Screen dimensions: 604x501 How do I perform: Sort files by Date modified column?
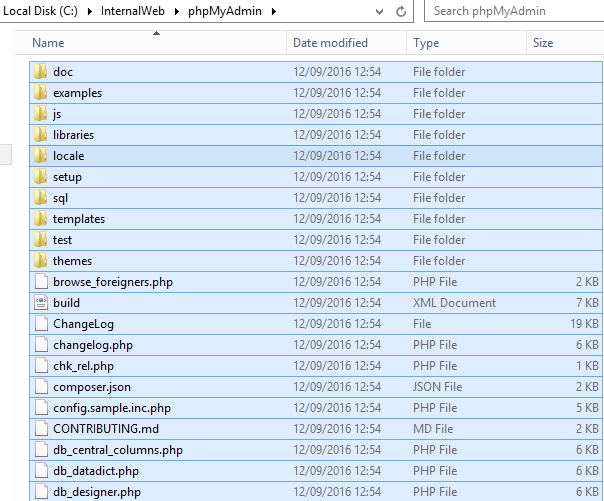[346, 42]
